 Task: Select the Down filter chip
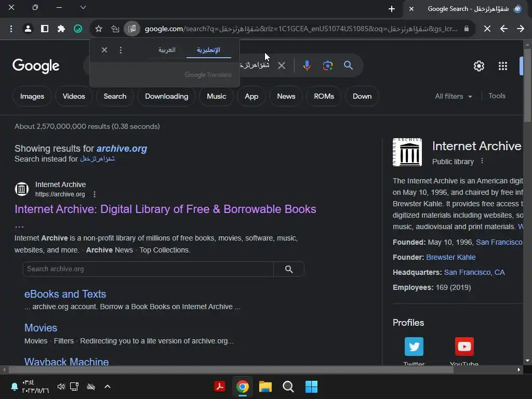(362, 96)
